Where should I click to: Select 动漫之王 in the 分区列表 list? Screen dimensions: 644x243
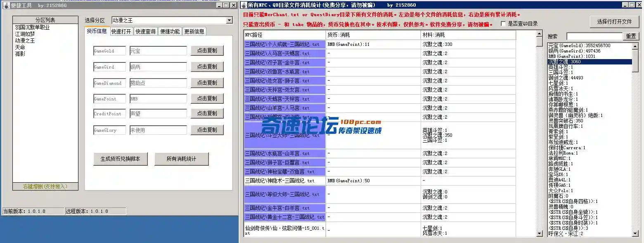(x=25, y=40)
